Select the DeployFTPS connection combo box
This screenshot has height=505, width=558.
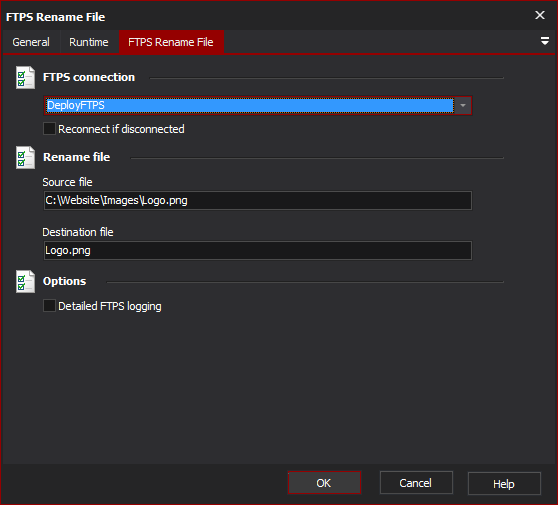(x=258, y=105)
